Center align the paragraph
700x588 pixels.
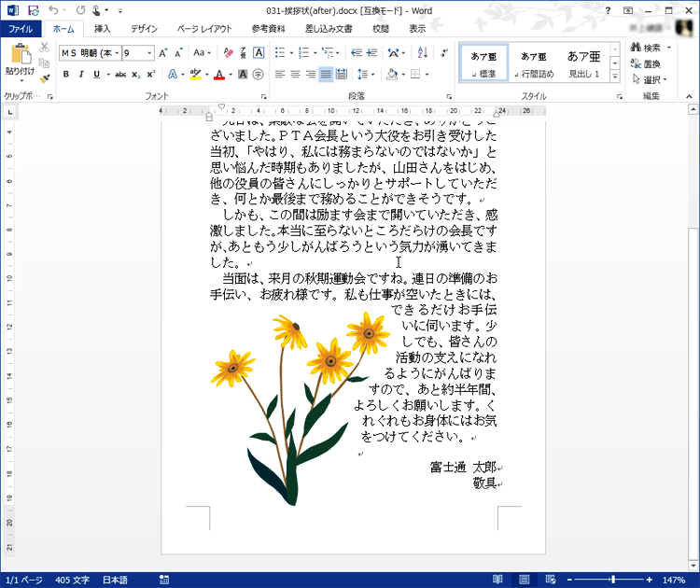pyautogui.click(x=295, y=74)
